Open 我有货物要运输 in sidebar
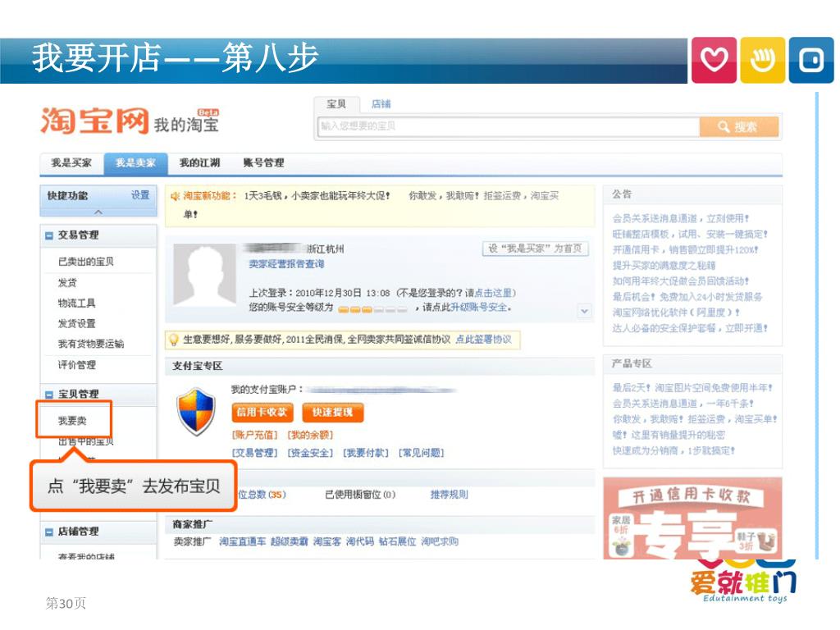This screenshot has height=630, width=840. point(91,344)
